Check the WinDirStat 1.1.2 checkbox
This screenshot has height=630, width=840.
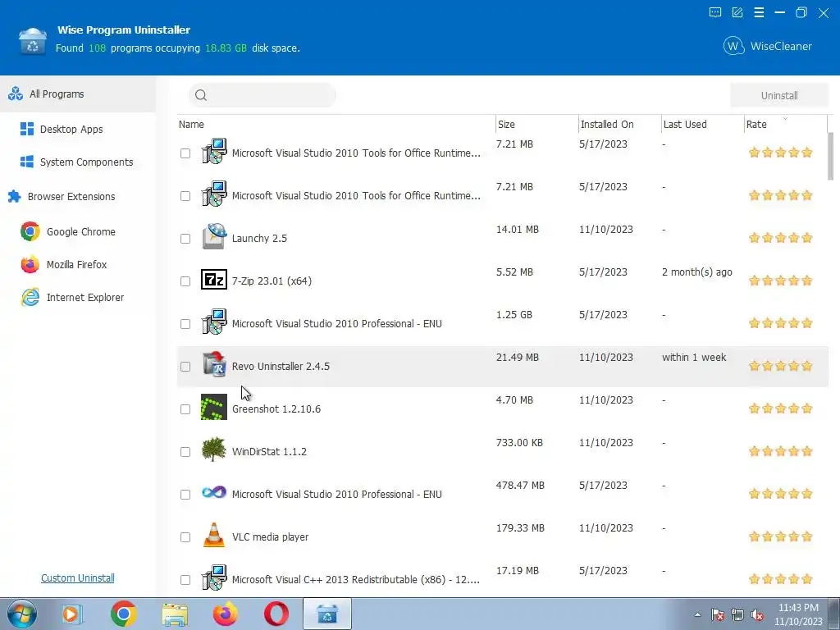click(185, 452)
